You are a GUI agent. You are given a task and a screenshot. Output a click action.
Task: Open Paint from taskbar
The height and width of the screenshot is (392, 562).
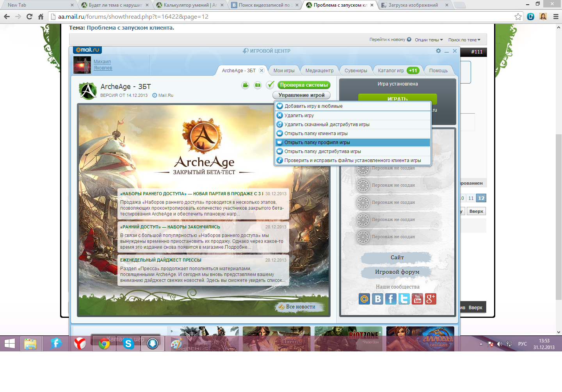pyautogui.click(x=176, y=344)
